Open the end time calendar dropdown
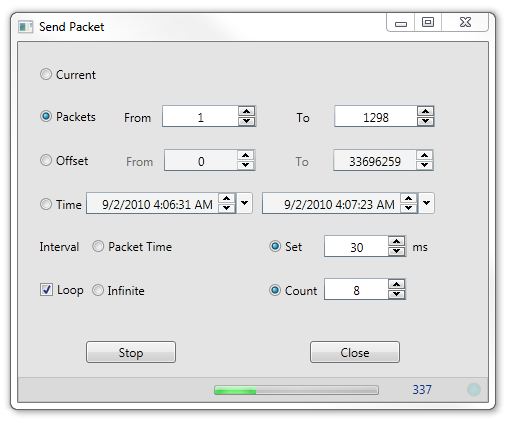 tap(426, 203)
